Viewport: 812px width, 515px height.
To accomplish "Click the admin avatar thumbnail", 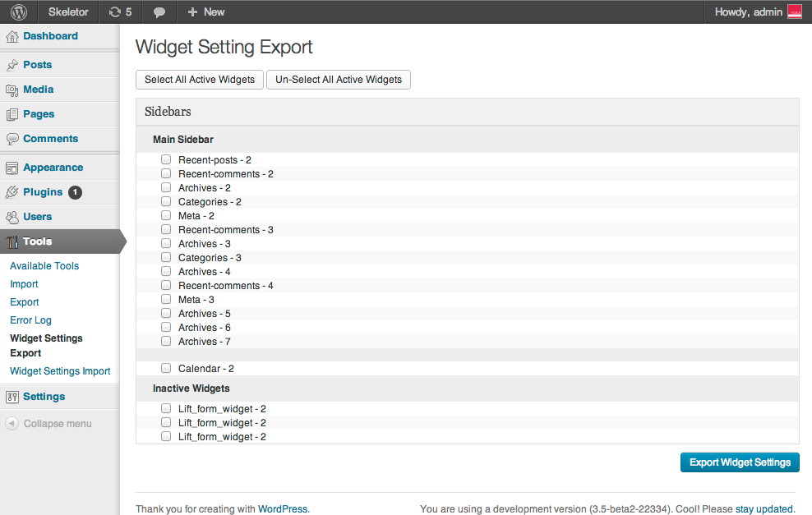I will pos(794,11).
